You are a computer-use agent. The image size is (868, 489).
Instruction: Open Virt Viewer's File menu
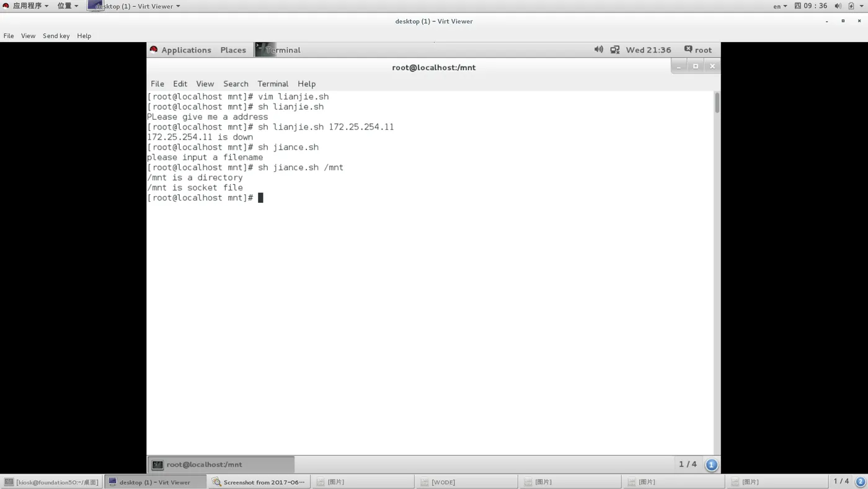[x=9, y=36]
